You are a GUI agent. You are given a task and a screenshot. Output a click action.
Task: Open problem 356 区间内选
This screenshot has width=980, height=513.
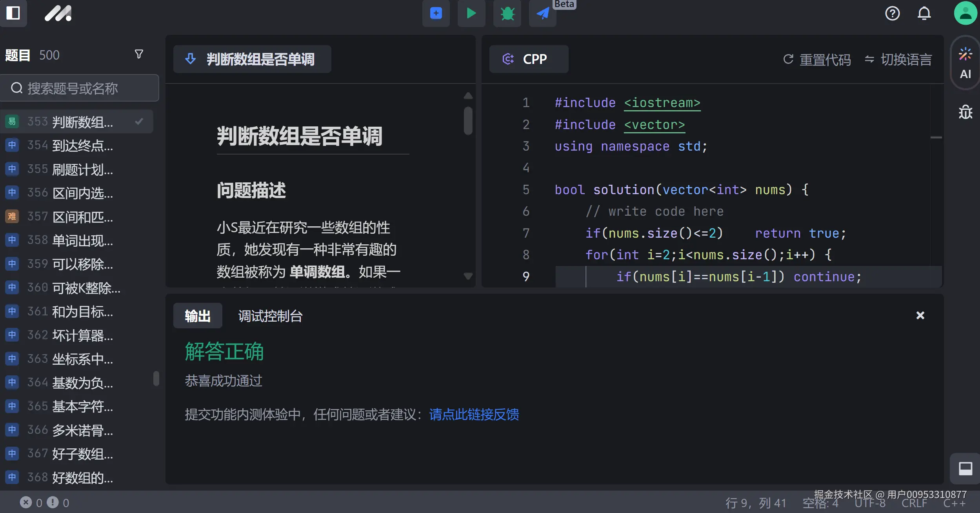pos(77,193)
